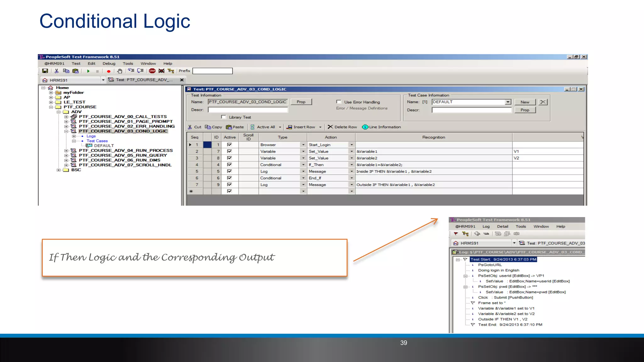Click the scissors Cut icon in main toolbar
The height and width of the screenshot is (362, 644).
(x=57, y=71)
